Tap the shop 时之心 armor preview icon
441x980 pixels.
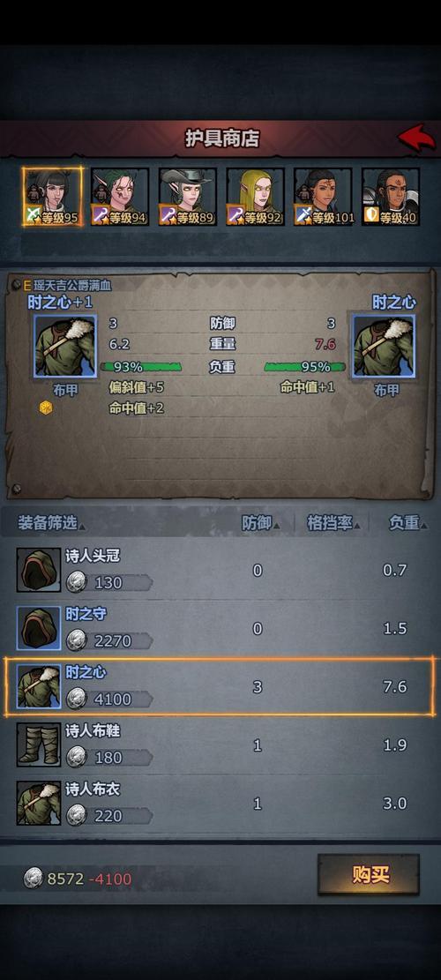click(x=384, y=347)
